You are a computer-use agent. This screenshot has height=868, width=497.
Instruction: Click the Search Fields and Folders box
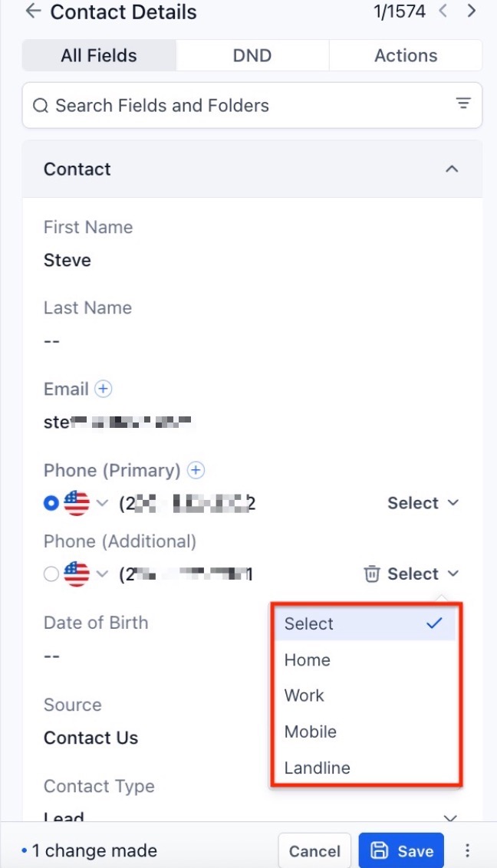[x=238, y=105]
